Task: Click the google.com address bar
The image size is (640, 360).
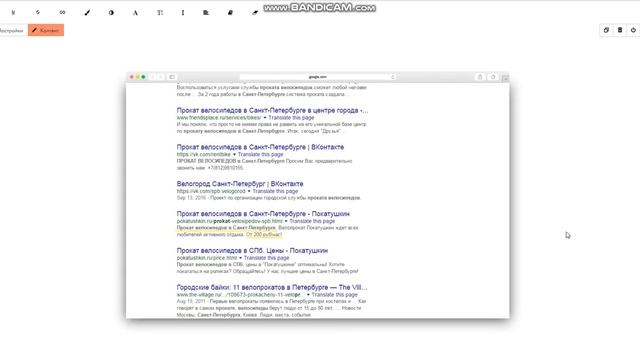Action: [318, 77]
